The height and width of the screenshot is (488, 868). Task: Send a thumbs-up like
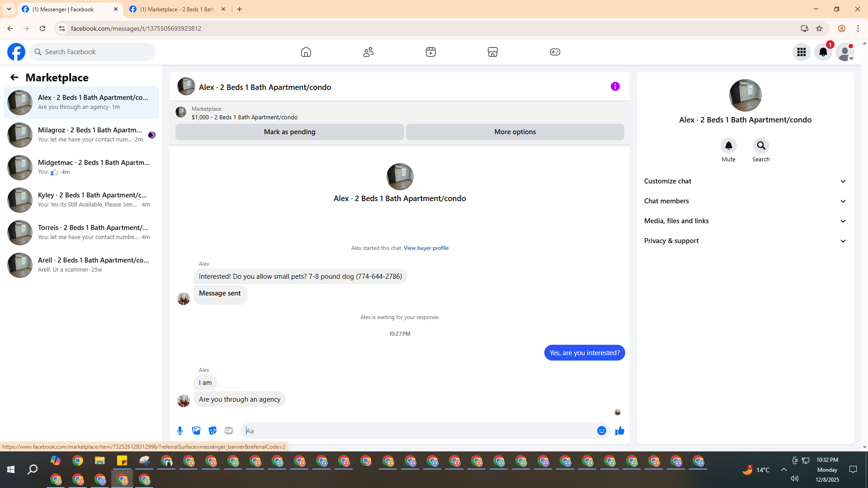click(620, 431)
